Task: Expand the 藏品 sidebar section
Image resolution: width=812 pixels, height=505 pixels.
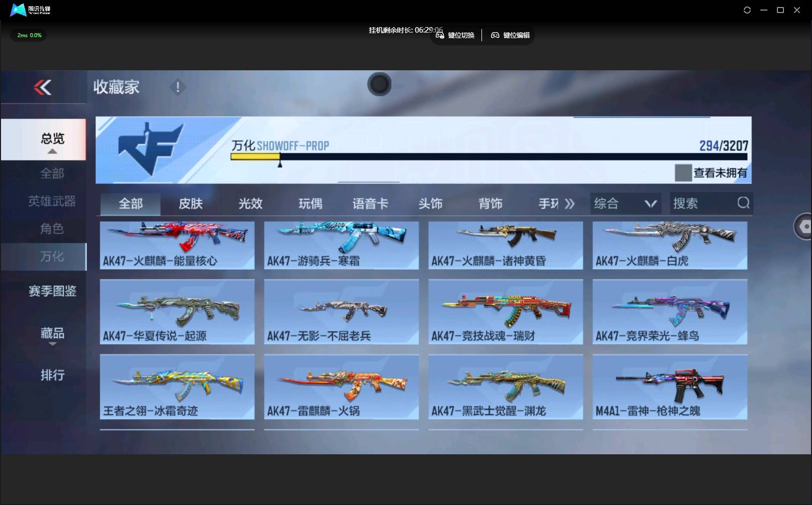Action: (x=52, y=344)
